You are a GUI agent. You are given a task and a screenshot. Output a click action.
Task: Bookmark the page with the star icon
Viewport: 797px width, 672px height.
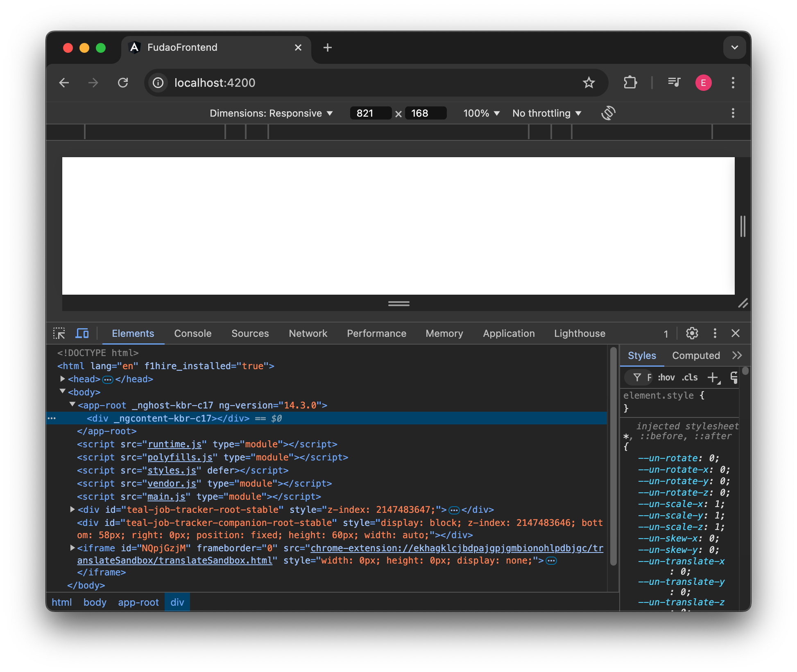point(589,83)
